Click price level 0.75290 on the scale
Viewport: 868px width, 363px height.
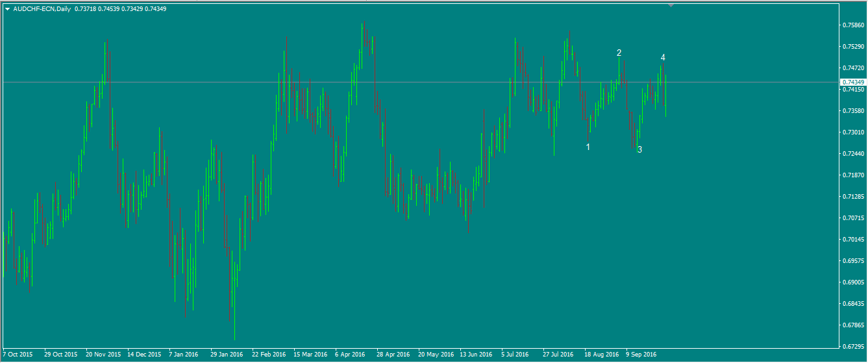point(852,47)
